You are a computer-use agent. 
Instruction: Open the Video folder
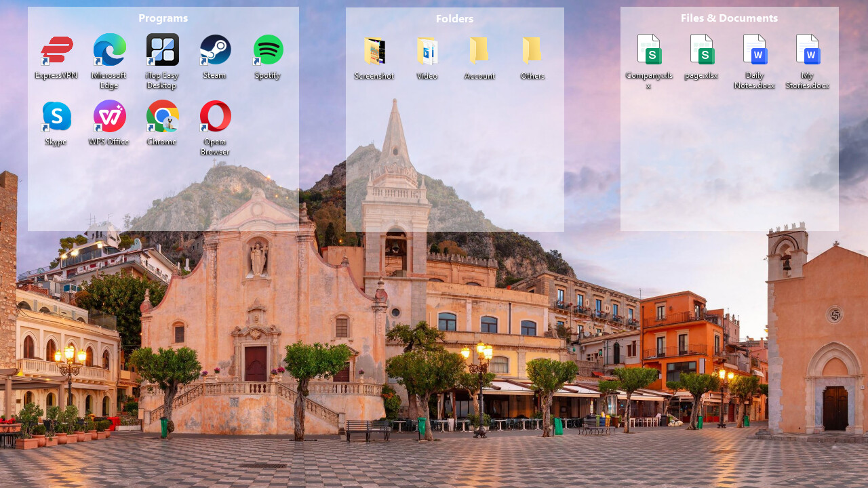pos(427,49)
